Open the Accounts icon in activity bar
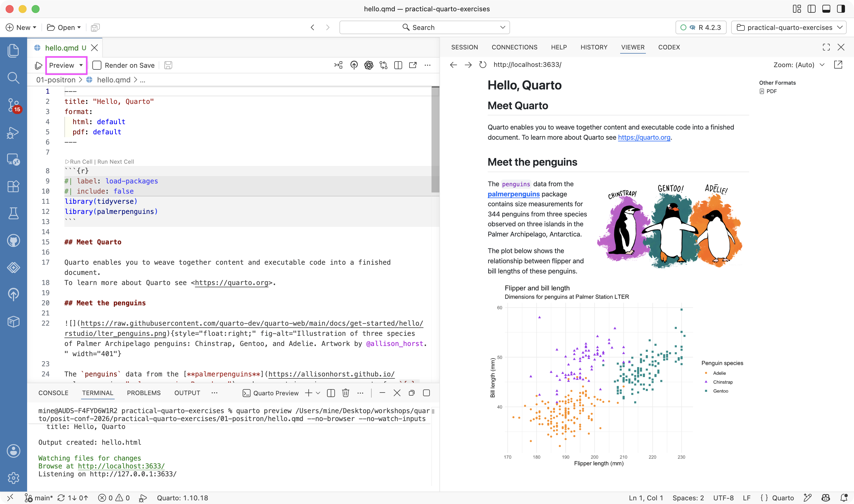 [13, 451]
